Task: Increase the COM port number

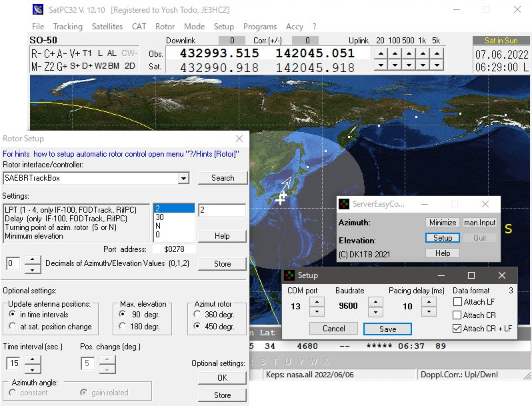Action: [317, 301]
